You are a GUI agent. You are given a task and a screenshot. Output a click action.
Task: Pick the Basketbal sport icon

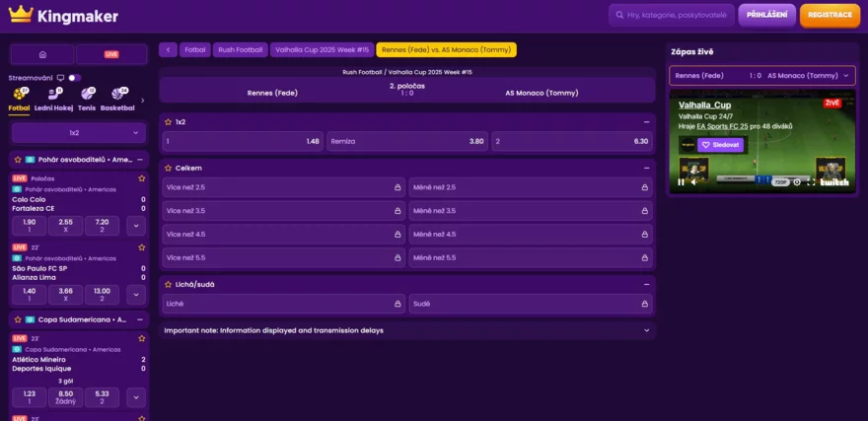point(117,97)
